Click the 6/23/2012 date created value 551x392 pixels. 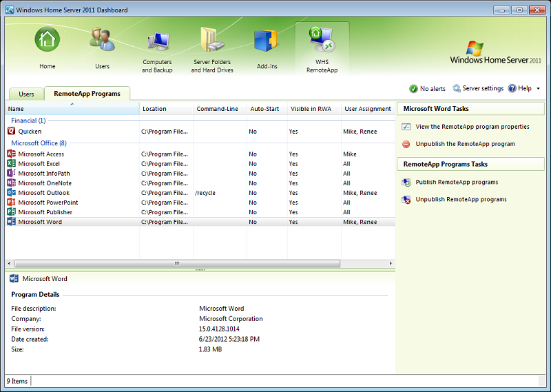pyautogui.click(x=229, y=339)
